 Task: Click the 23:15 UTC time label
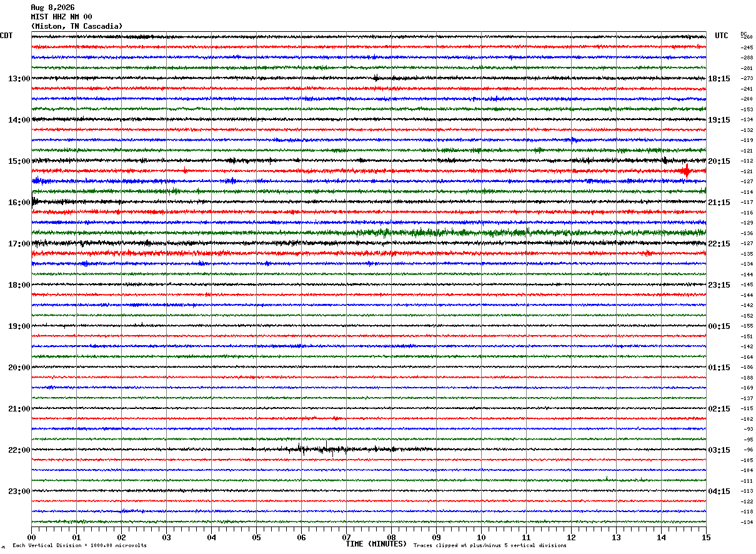pos(719,285)
